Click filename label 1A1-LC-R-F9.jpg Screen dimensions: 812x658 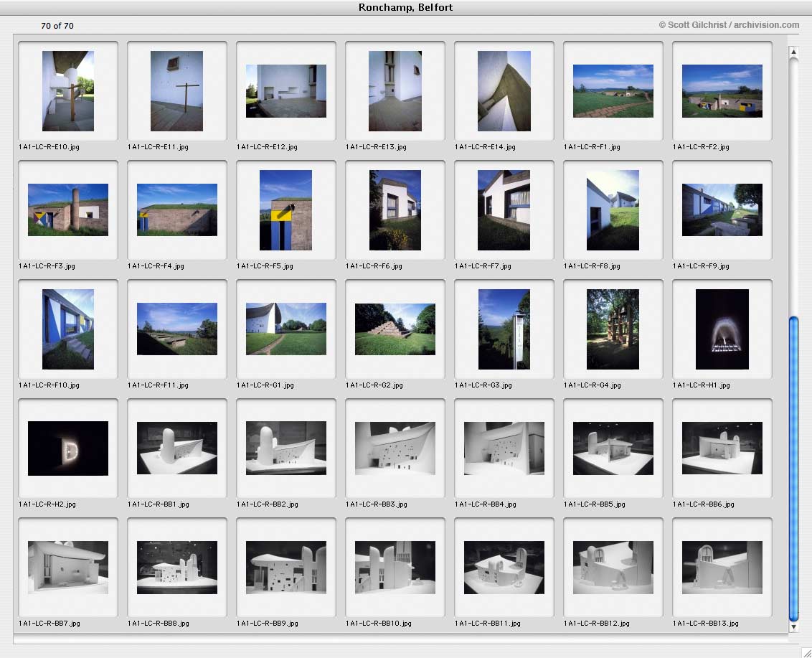click(702, 266)
